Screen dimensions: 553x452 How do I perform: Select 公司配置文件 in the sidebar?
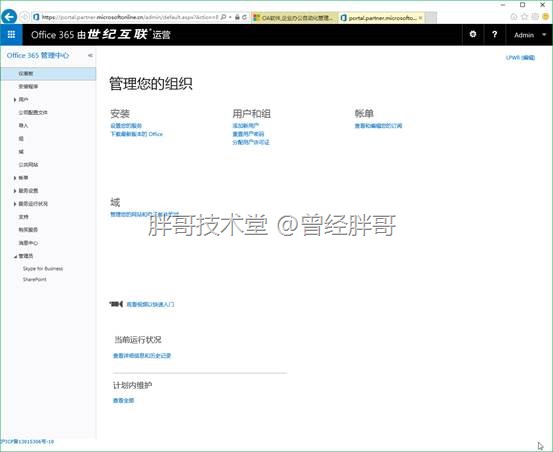tap(33, 112)
